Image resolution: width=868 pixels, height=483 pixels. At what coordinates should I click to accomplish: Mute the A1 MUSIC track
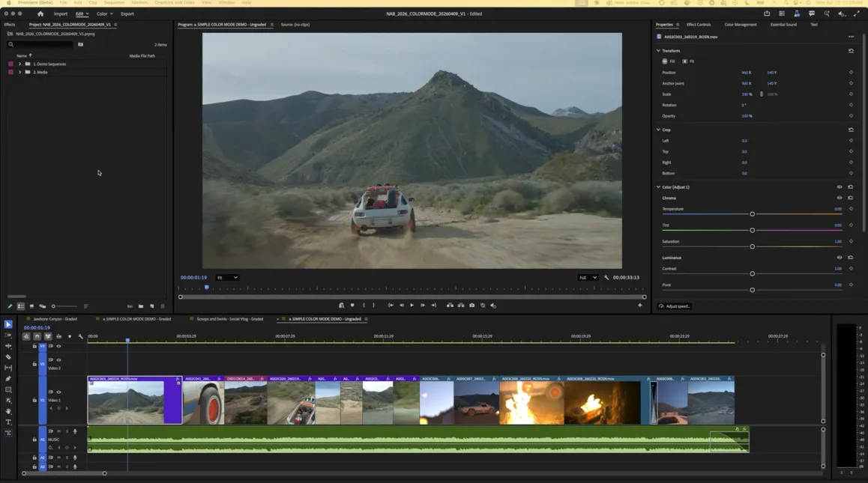pos(59,431)
